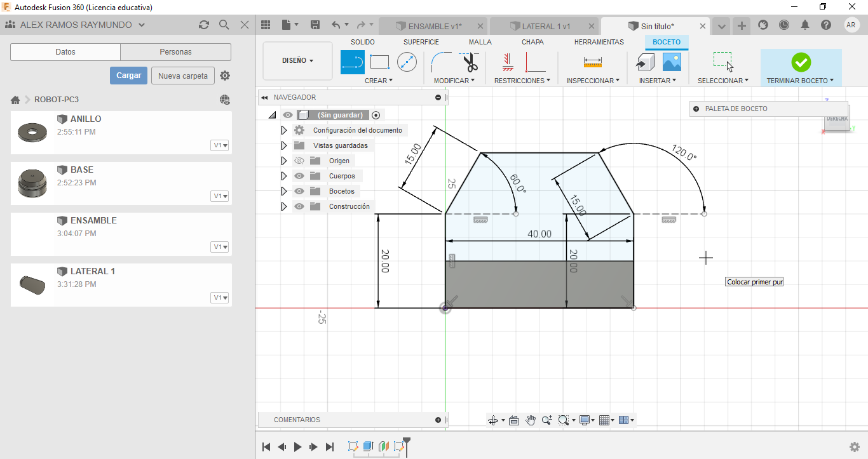The image size is (868, 459).
Task: Toggle visibility of the Origen folder
Action: click(299, 161)
